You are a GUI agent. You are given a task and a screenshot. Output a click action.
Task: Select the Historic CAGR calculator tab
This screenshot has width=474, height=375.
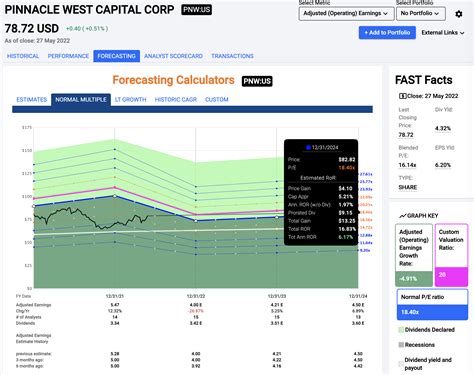176,100
